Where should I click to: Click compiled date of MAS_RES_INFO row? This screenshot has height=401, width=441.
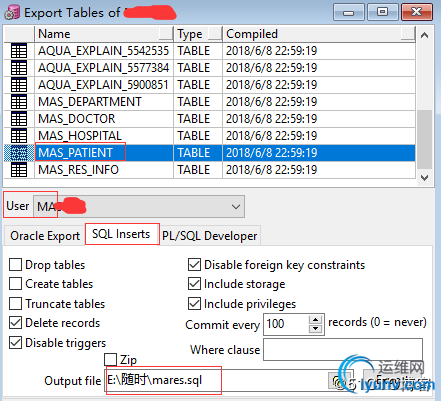click(271, 170)
